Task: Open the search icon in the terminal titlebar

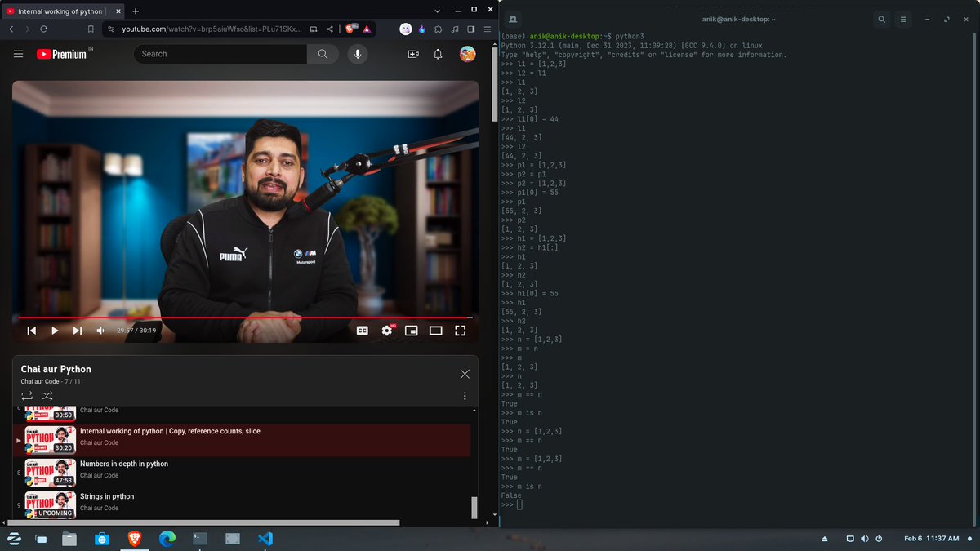Action: click(x=880, y=18)
